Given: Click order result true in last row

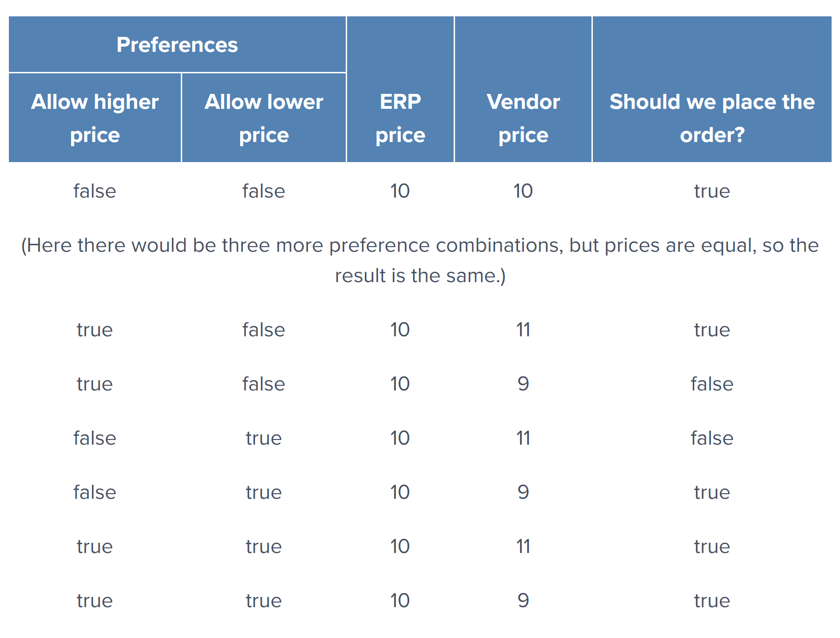Looking at the screenshot, I should coord(712,601).
